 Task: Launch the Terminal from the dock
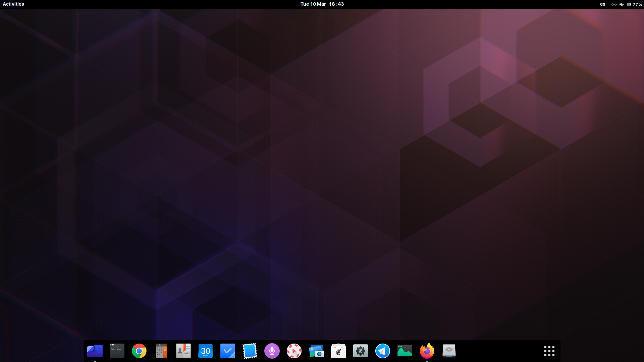coord(117,351)
